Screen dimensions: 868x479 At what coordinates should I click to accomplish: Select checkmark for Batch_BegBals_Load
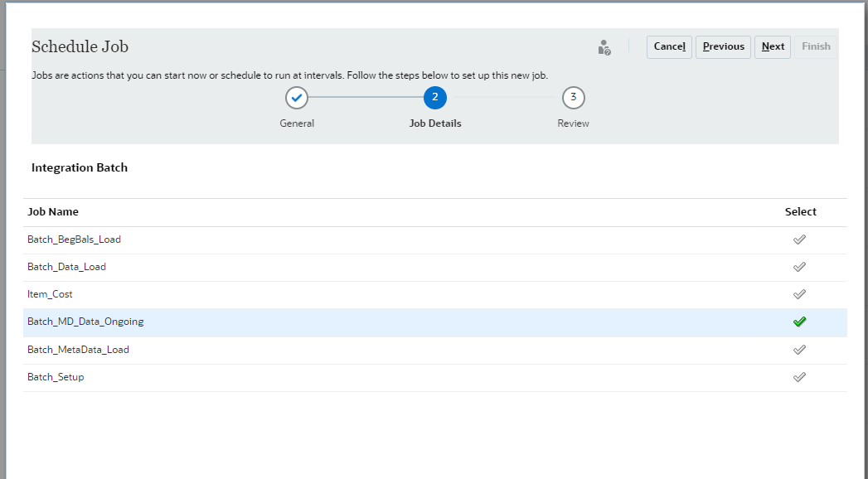(799, 239)
